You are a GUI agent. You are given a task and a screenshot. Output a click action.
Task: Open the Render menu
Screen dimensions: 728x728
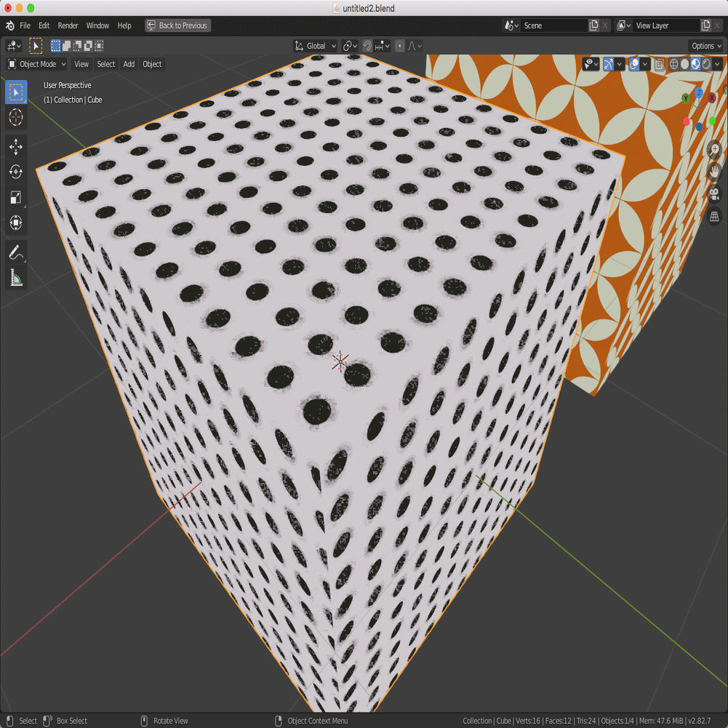coord(68,25)
